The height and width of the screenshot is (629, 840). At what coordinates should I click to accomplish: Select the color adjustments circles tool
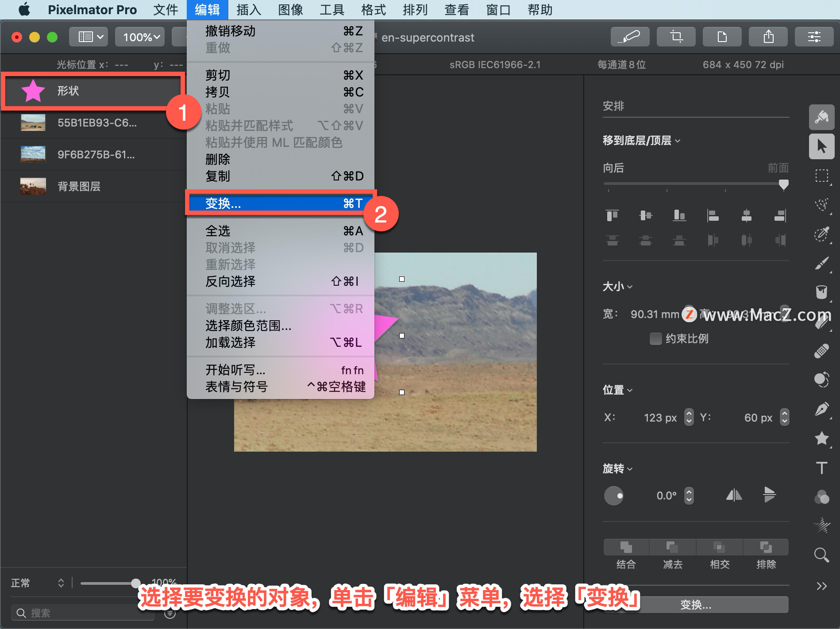tap(822, 497)
